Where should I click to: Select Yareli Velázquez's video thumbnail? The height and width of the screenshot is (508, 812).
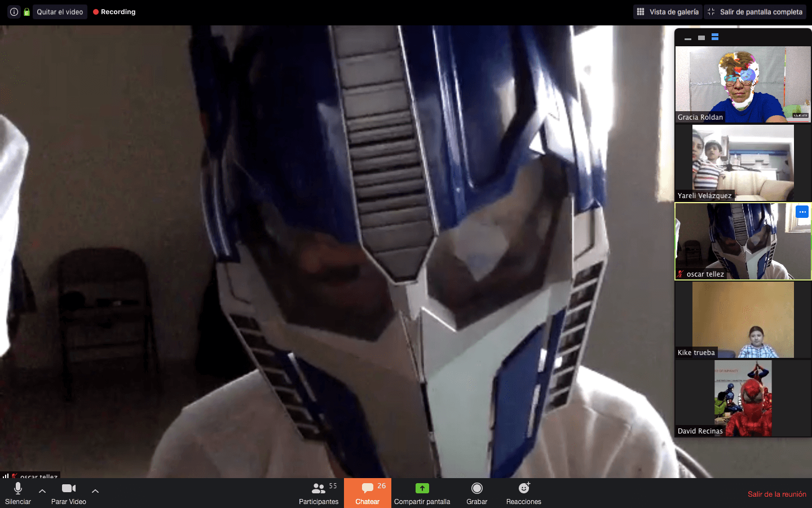(x=743, y=163)
